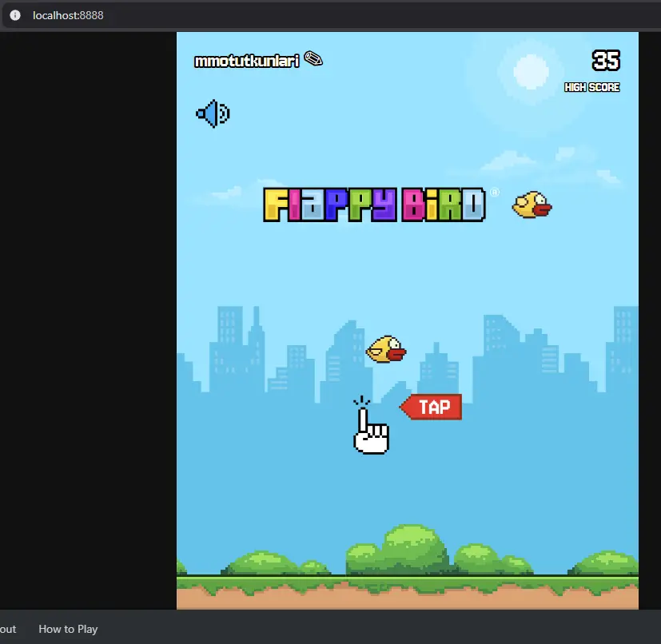661x644 pixels.
Task: Click the red TAP sign
Action: [431, 407]
